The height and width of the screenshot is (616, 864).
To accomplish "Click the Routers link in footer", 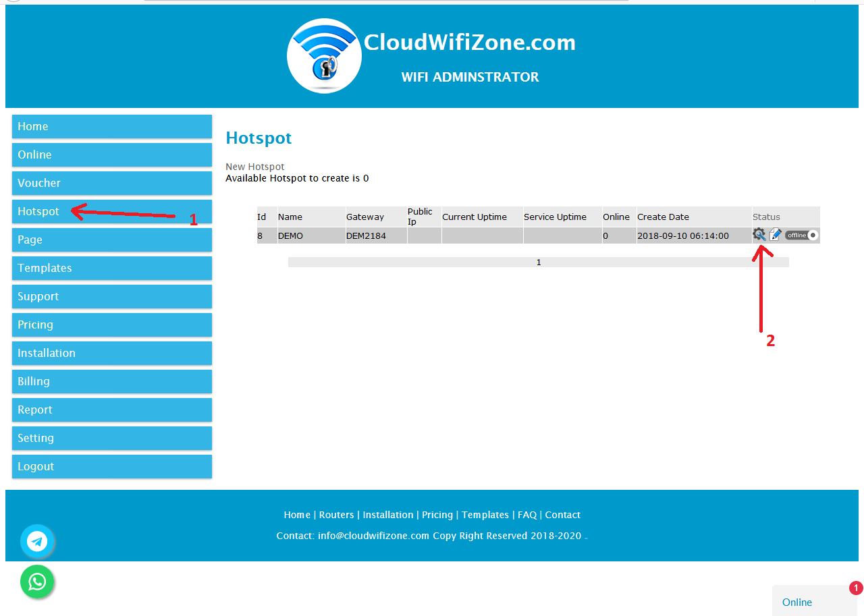I will tap(336, 515).
